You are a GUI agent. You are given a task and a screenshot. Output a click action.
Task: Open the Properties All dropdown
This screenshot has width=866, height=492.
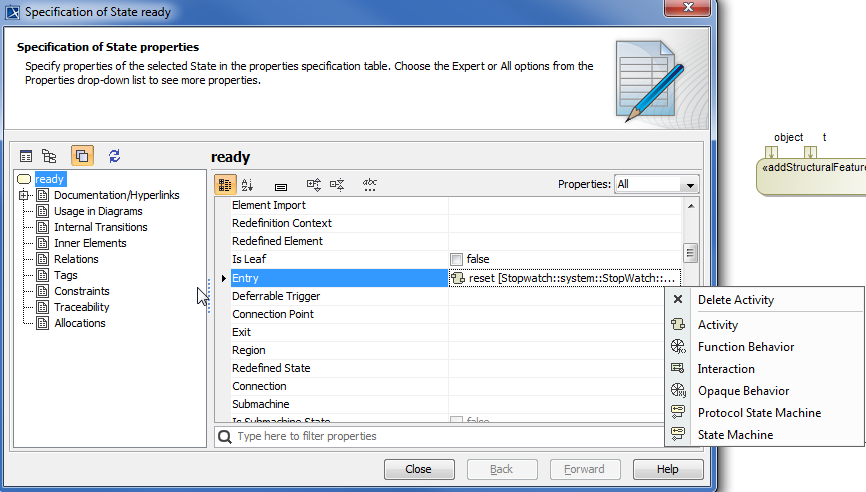coord(657,184)
